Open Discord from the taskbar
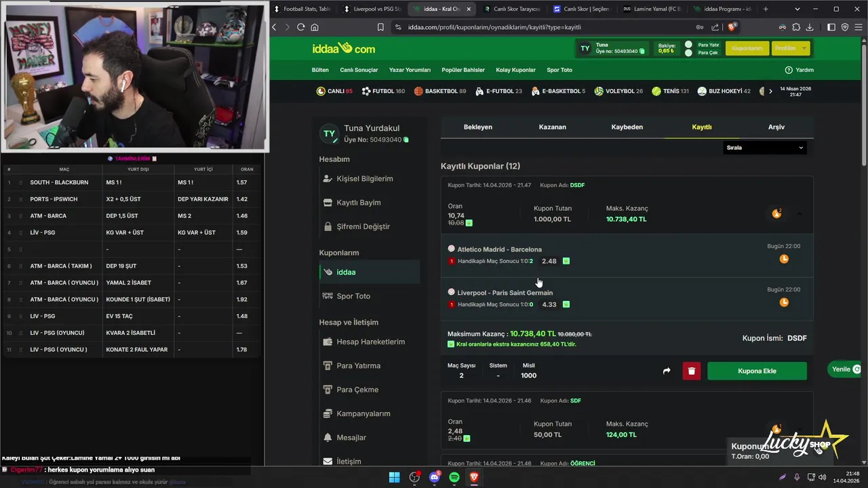 point(435,477)
